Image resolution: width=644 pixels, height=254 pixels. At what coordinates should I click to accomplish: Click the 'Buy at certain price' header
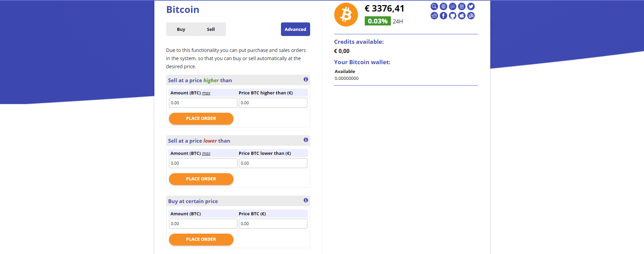193,201
